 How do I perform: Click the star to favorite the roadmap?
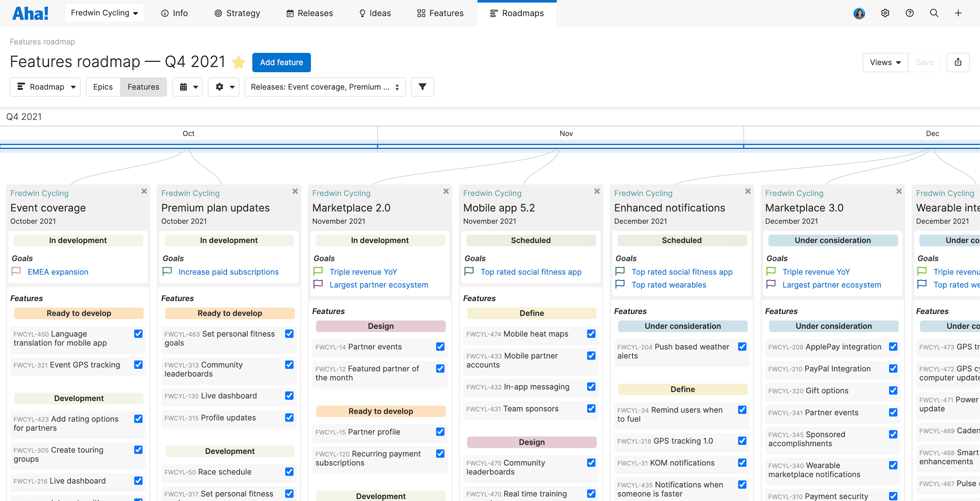(239, 62)
